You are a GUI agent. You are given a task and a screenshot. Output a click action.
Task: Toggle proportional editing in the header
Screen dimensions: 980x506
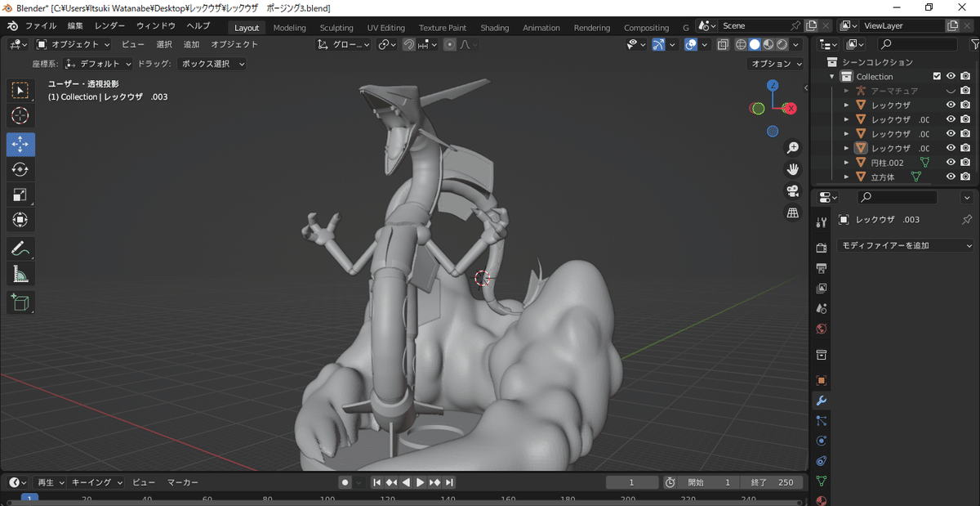(x=450, y=44)
